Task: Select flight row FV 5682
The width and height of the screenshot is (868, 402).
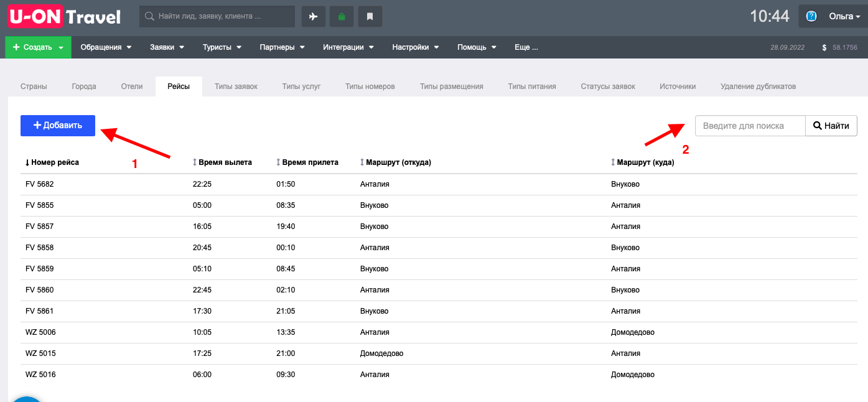Action: coord(439,184)
